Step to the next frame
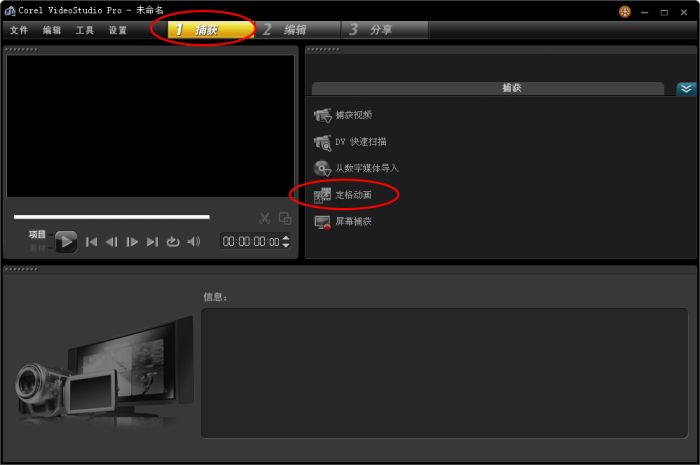700x465 pixels. coord(132,242)
